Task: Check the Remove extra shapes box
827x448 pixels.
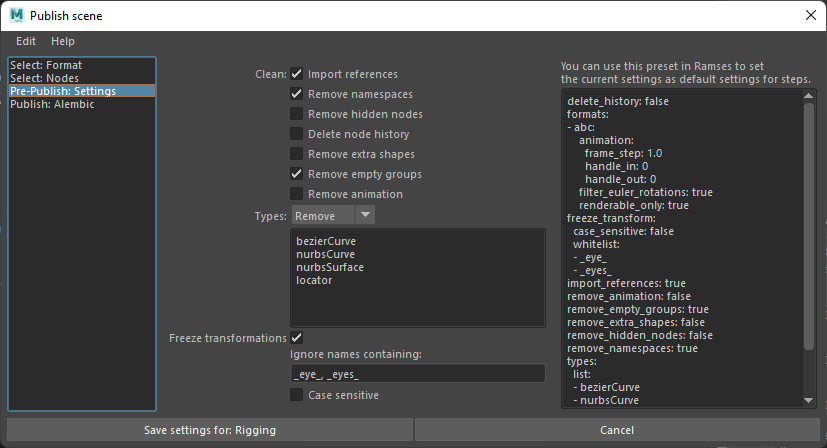Action: tap(297, 154)
